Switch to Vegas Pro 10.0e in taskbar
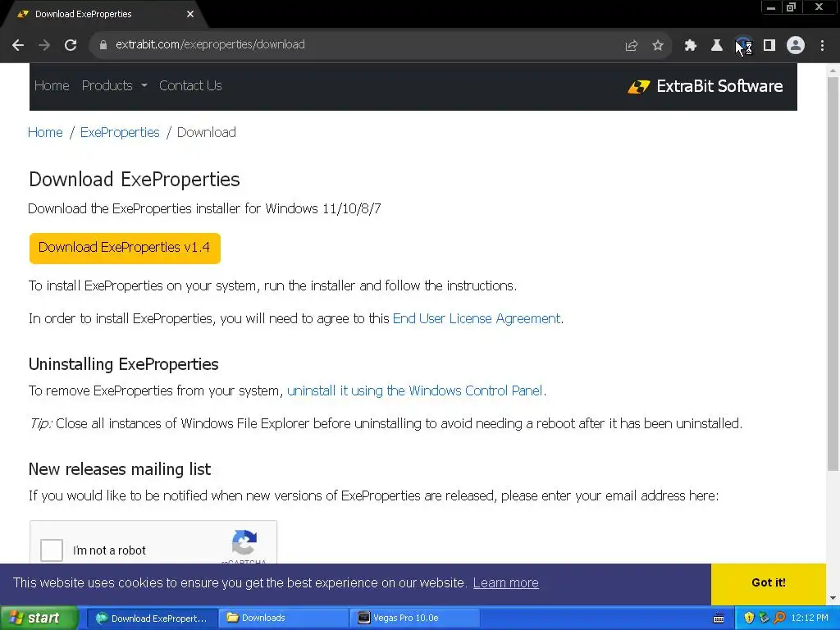This screenshot has width=840, height=630. point(415,619)
